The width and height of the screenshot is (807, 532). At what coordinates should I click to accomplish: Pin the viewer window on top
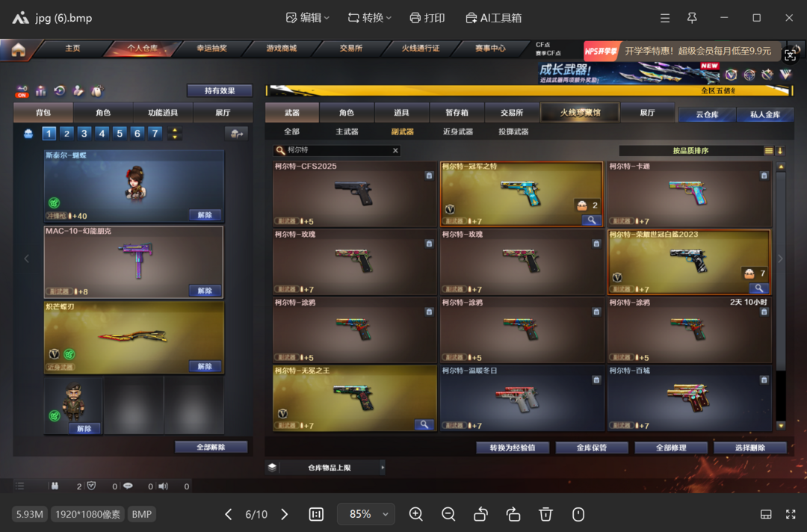(692, 18)
